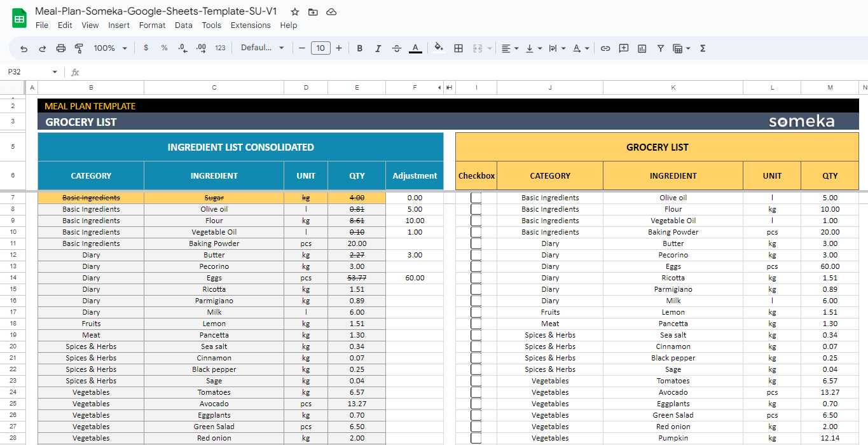
Task: Check the Olive oil grocery checkbox
Action: pyautogui.click(x=476, y=198)
